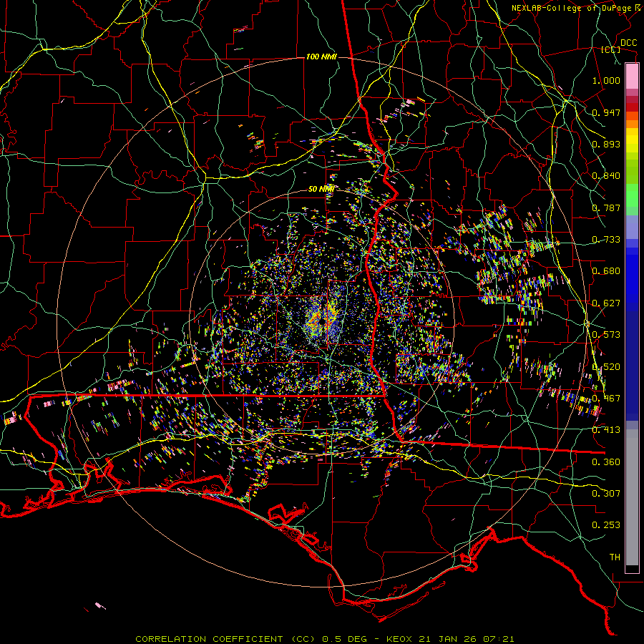Click the 0.627 color scale value
Viewport: 644px width, 644px height.
606,303
